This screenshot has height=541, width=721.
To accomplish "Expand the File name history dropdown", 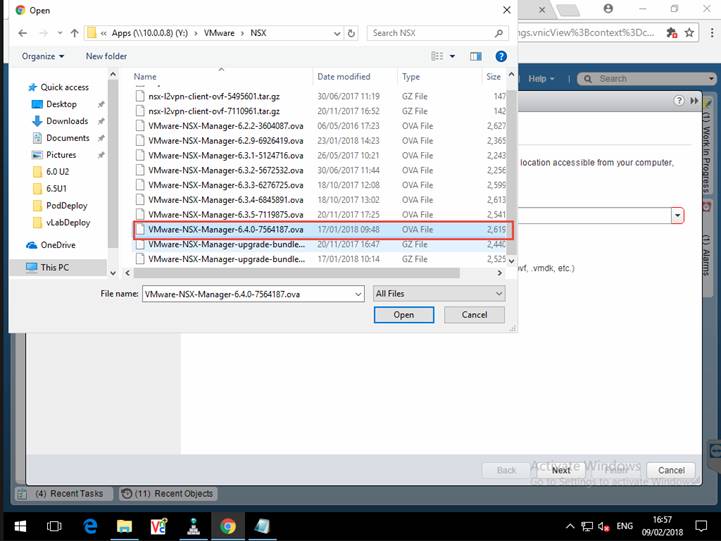I will click(x=358, y=294).
